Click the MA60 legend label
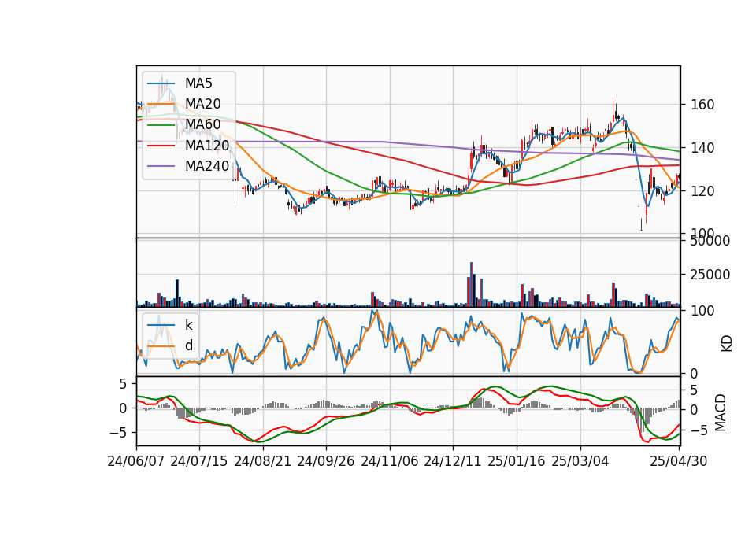The height and width of the screenshot is (543, 756). coord(202,124)
